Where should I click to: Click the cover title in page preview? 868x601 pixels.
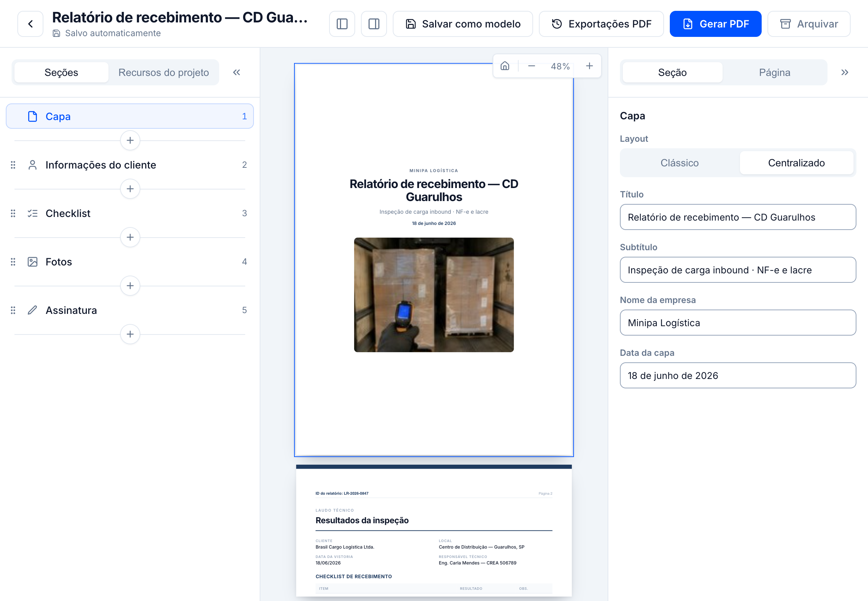[433, 190]
